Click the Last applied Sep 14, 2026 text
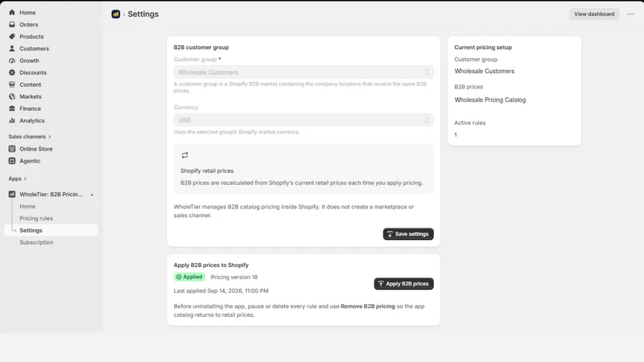The height and width of the screenshot is (362, 644). (221, 290)
